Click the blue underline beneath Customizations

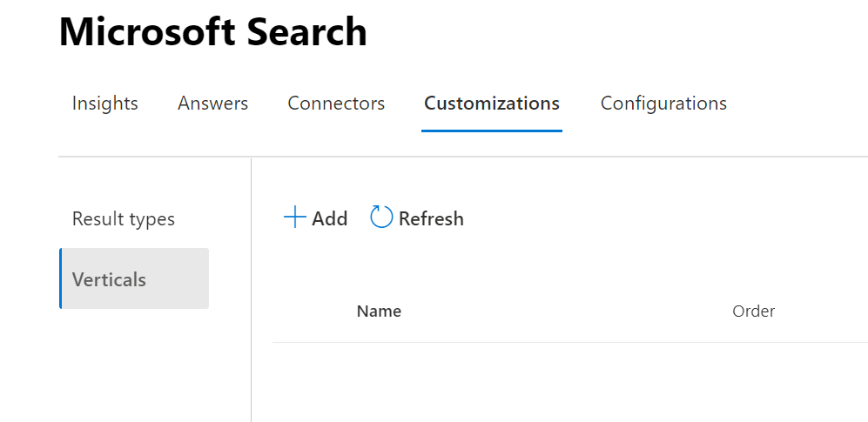point(491,131)
